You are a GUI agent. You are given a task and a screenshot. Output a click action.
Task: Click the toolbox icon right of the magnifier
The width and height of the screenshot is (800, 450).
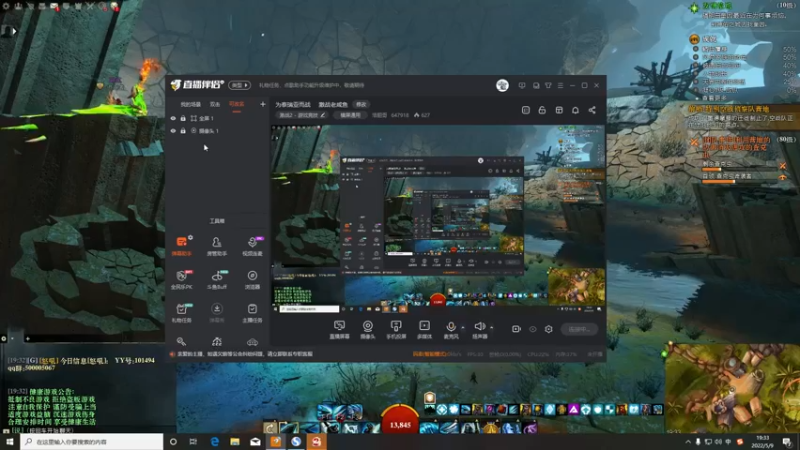point(217,341)
